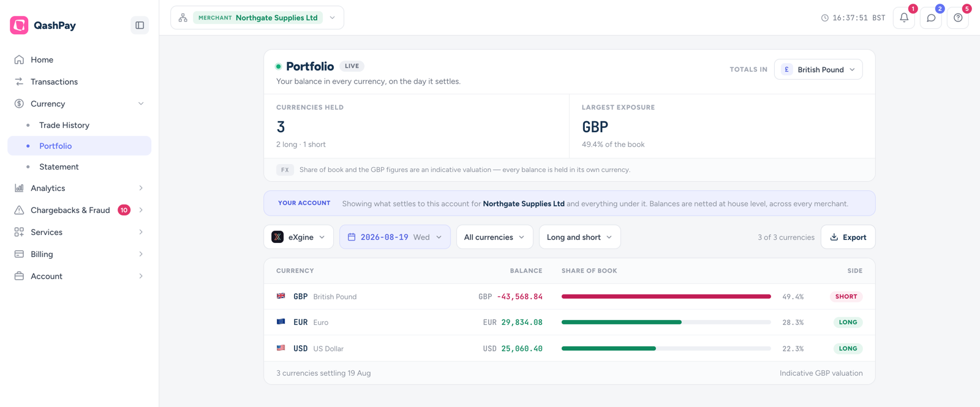Click the LONG side badge for EUR
Screen dimensions: 980x407
tap(848, 322)
